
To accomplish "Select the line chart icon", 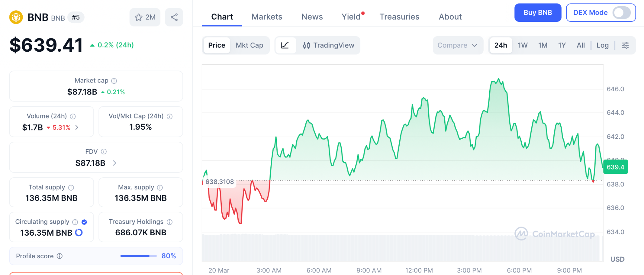I will point(285,45).
